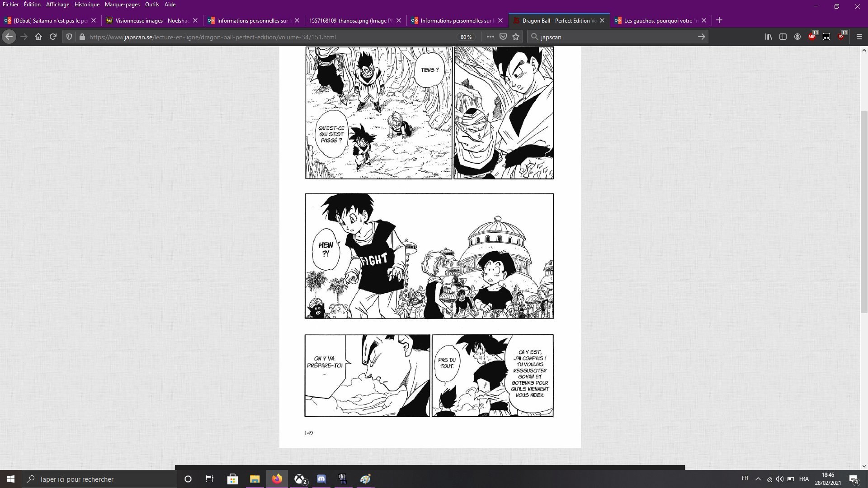The image size is (868, 488).
Task: Submit the japscan search arrow
Action: 701,37
